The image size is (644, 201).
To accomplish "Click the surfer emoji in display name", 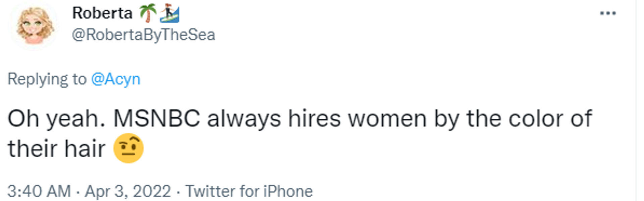I will [170, 13].
